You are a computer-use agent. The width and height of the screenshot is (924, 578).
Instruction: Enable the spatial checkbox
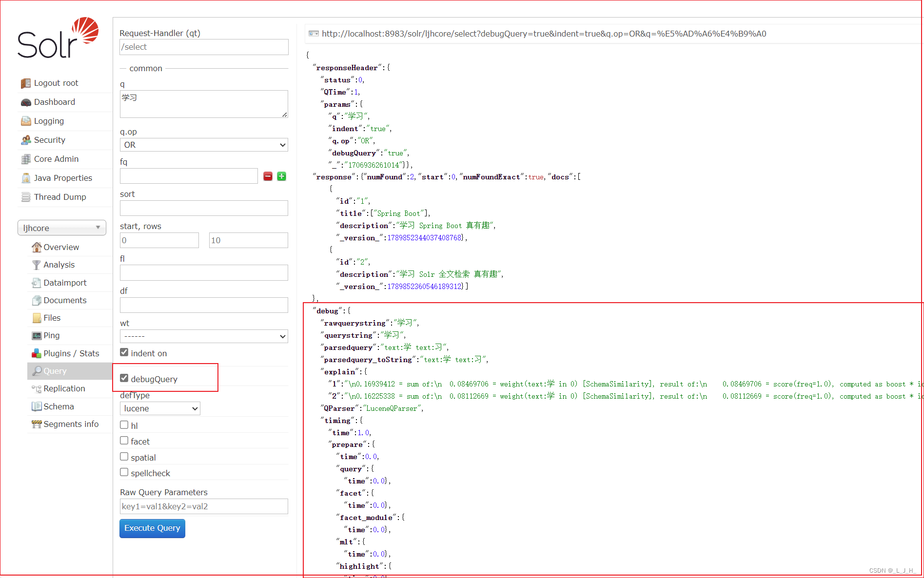tap(124, 457)
